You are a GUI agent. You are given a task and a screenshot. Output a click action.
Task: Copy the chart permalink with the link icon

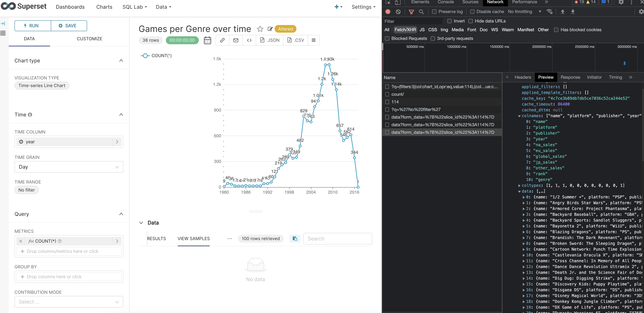[x=222, y=40]
